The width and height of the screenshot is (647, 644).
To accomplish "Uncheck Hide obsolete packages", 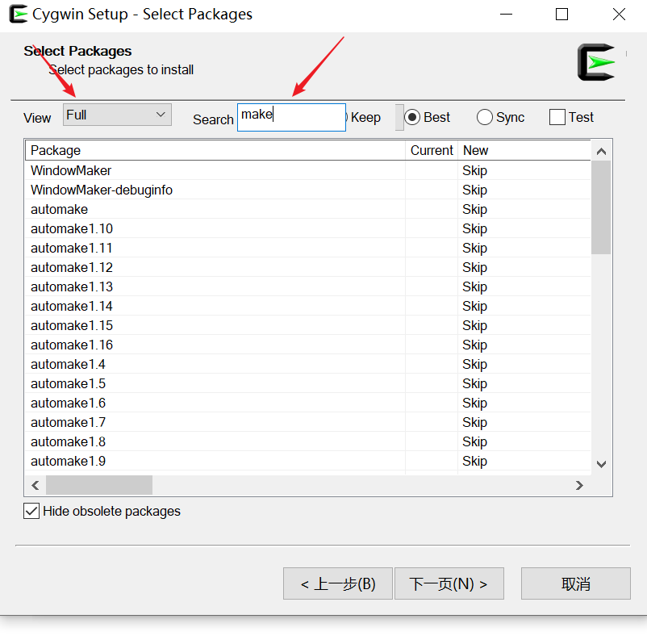I will point(31,510).
